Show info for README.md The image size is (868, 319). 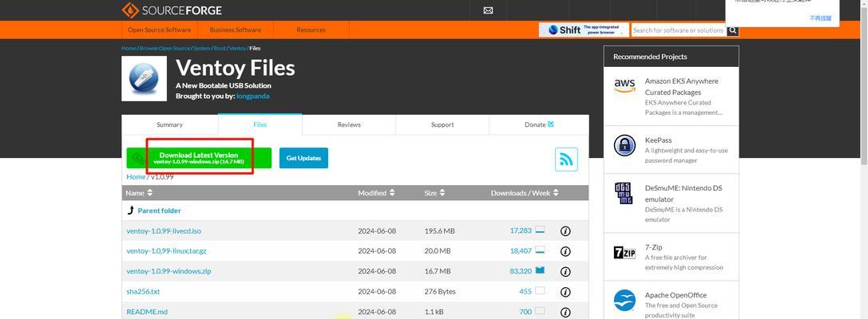pyautogui.click(x=565, y=312)
